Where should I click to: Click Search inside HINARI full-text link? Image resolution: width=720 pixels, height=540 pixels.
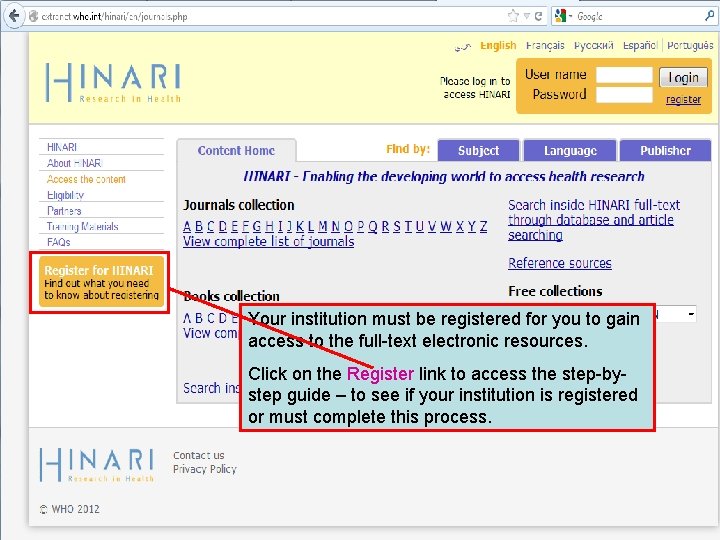594,220
